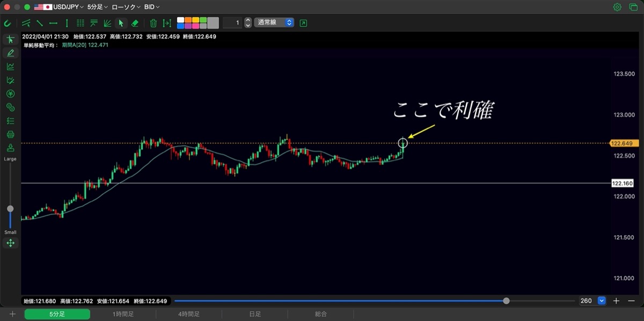
Task: Open the green settings gear icon
Action: 617,7
